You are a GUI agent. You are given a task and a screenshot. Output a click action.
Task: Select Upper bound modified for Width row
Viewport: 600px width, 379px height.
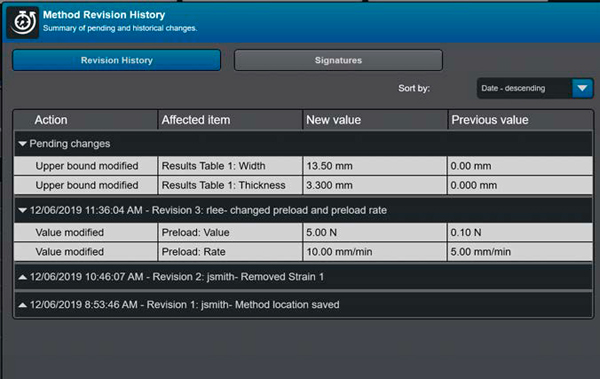click(x=86, y=166)
